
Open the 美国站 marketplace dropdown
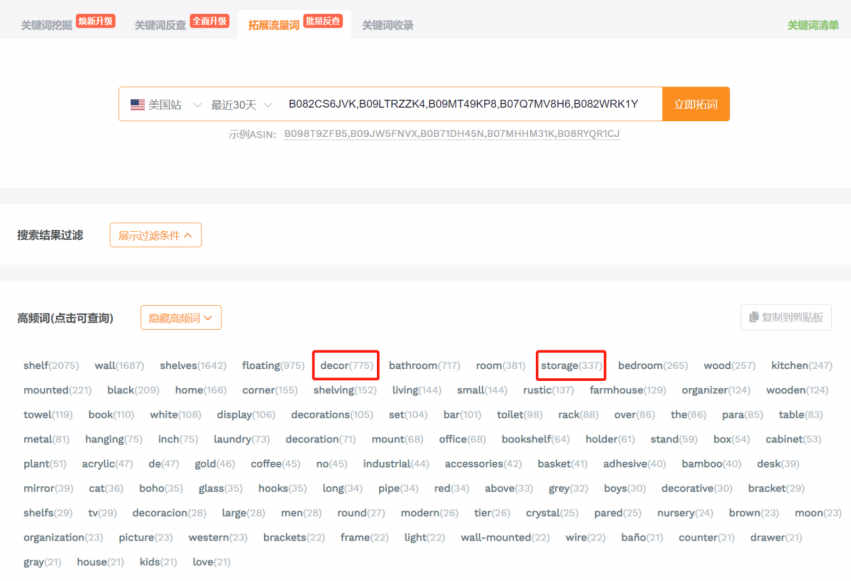pos(166,104)
